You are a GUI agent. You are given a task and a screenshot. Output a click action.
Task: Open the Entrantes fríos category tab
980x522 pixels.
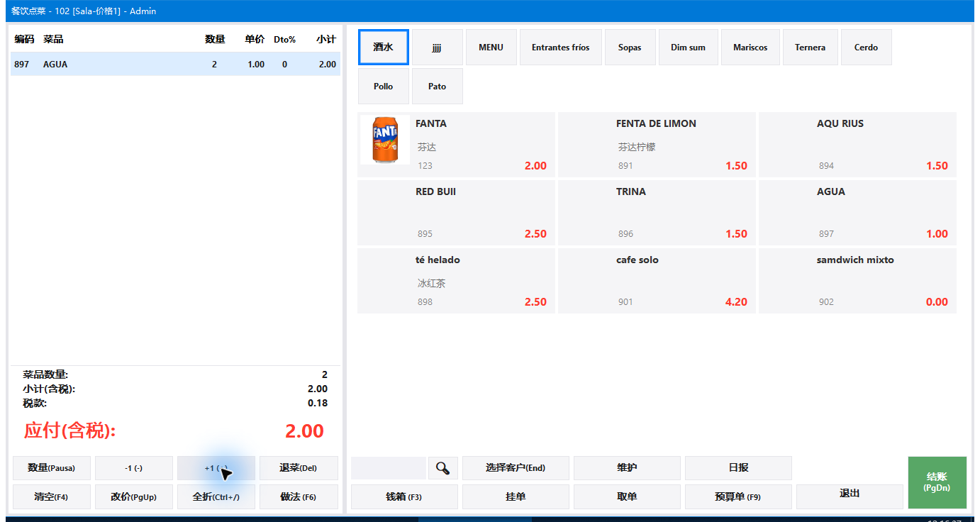[x=561, y=48]
